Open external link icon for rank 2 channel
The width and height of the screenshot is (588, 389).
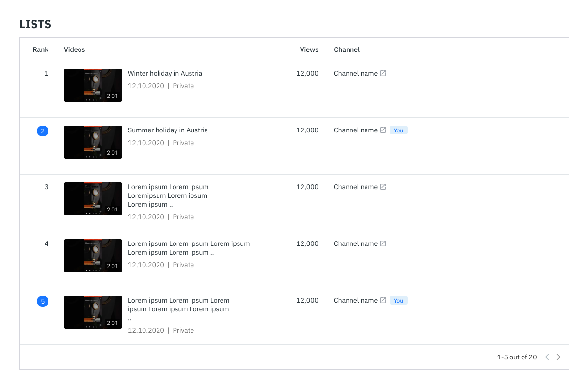point(383,130)
